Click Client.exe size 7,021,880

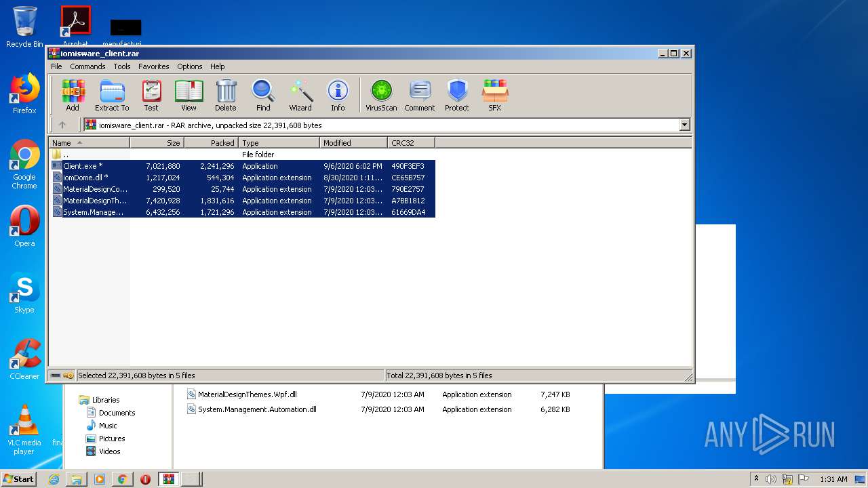[x=163, y=166]
